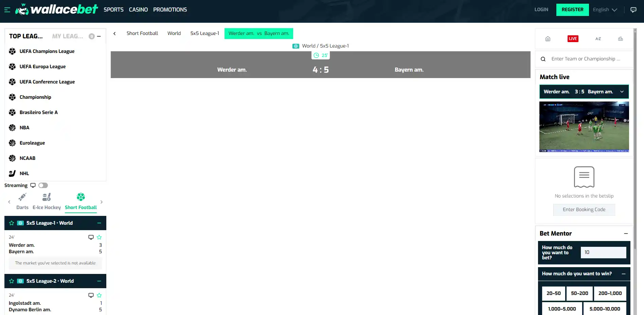Favorite the 5x5 League-1 star
Image resolution: width=644 pixels, height=315 pixels.
(12, 223)
